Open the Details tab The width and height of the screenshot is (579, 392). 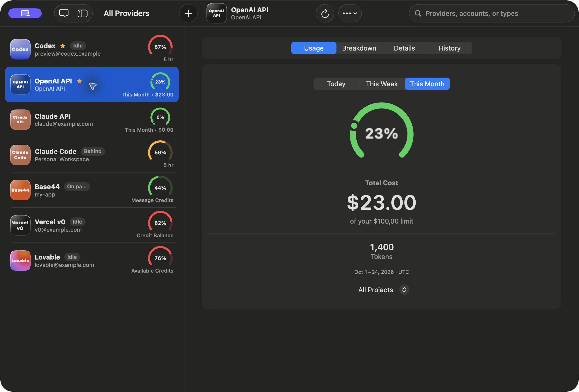click(404, 48)
